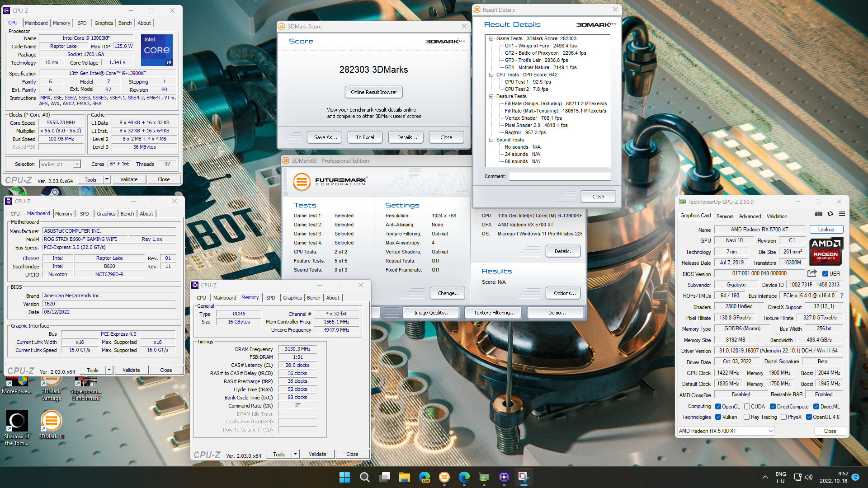Viewport: 868px width, 488px height.
Task: Click the CPU-Z purple chip taskbar icon
Action: coord(504,477)
